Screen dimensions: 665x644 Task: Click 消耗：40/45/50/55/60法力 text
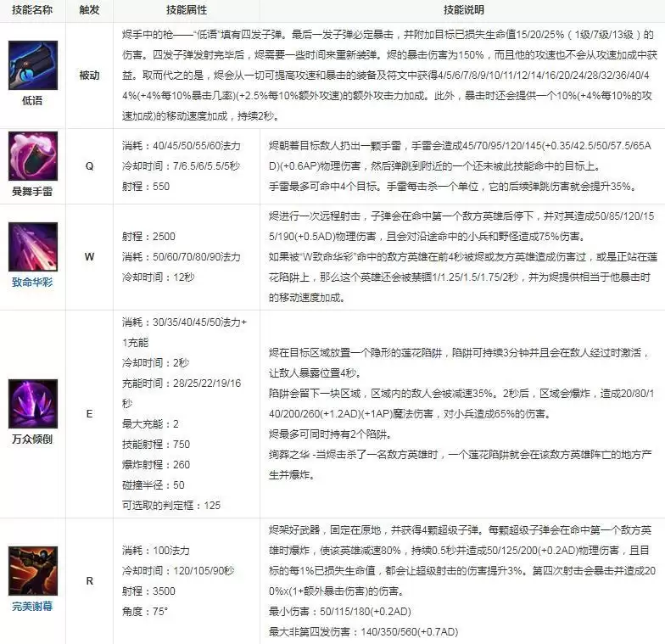click(x=182, y=146)
